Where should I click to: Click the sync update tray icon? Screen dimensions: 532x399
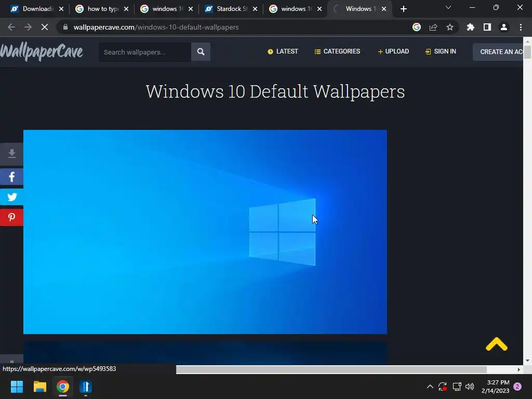coord(443,387)
